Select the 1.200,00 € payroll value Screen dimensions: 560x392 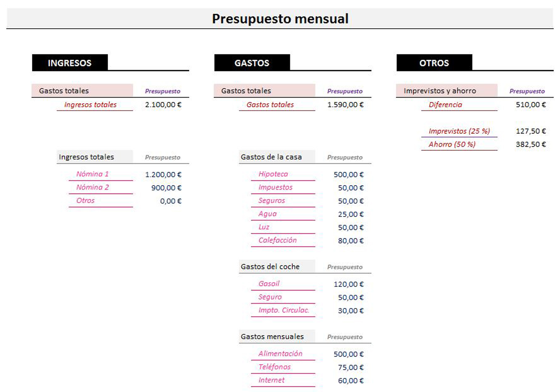(x=163, y=175)
